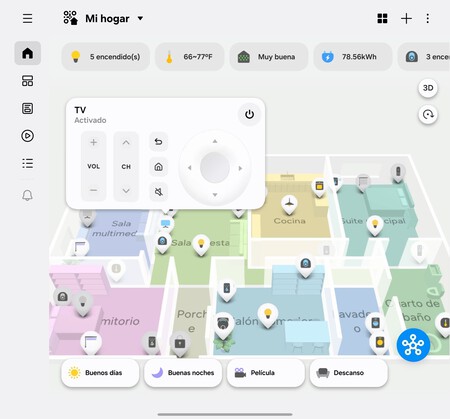Go to previous channel down arrow
The height and width of the screenshot is (419, 450).
(x=126, y=191)
